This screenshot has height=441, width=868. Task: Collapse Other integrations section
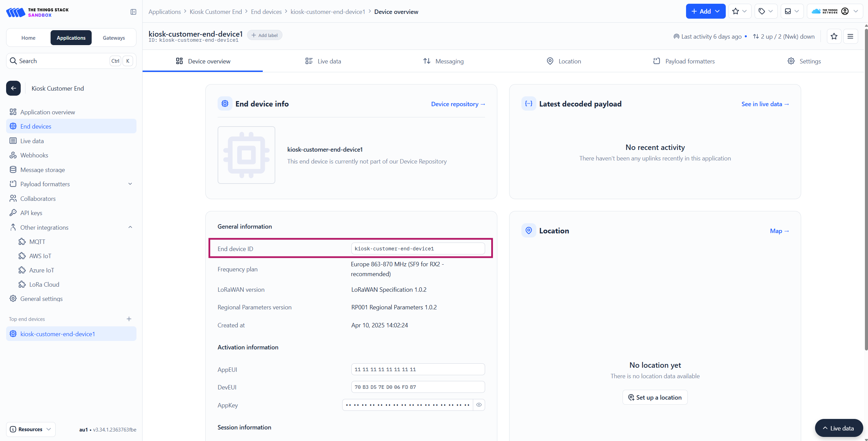(130, 227)
